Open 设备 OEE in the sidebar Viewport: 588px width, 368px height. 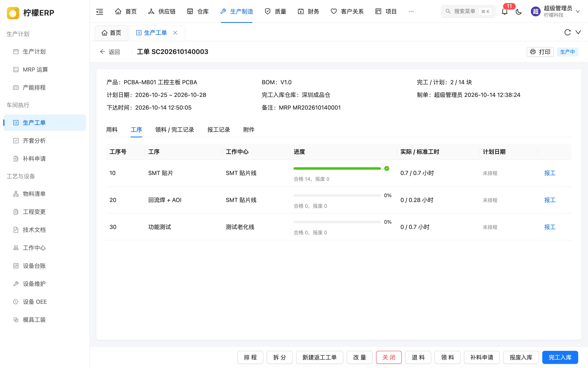click(x=45, y=302)
